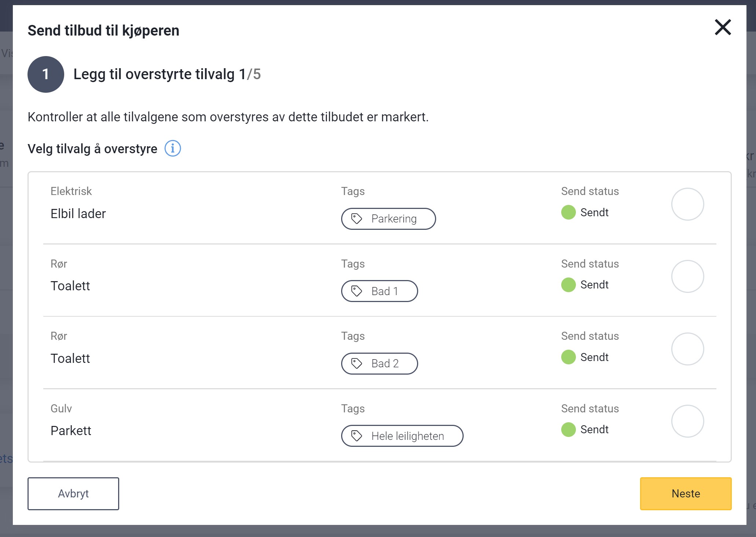Click the Elbil lader row title
The height and width of the screenshot is (537, 756).
click(78, 214)
